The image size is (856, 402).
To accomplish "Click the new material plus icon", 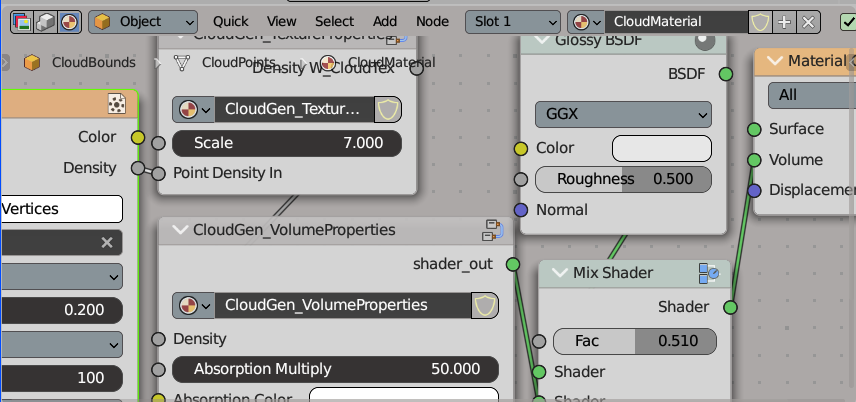I will [785, 21].
